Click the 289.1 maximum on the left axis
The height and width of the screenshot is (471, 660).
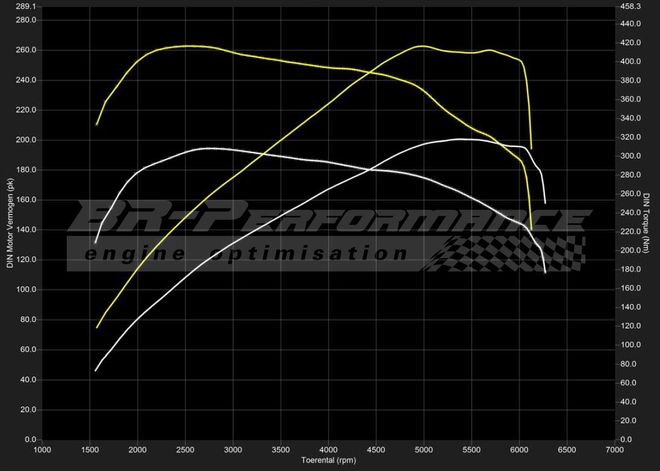pos(27,6)
